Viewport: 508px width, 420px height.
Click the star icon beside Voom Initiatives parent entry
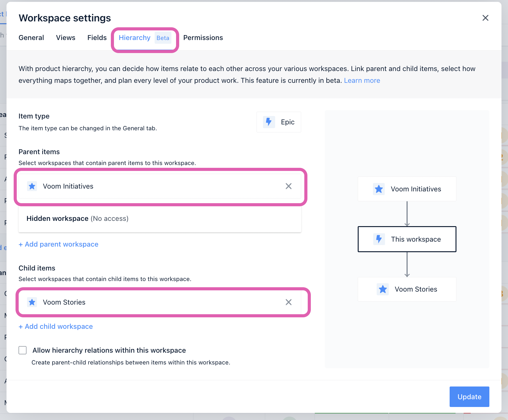[x=32, y=186]
